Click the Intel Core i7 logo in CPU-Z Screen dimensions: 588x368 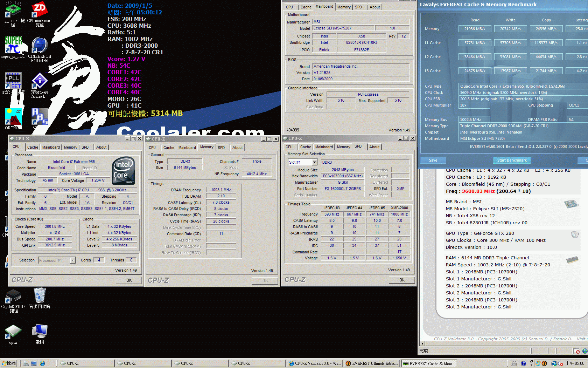pos(124,171)
